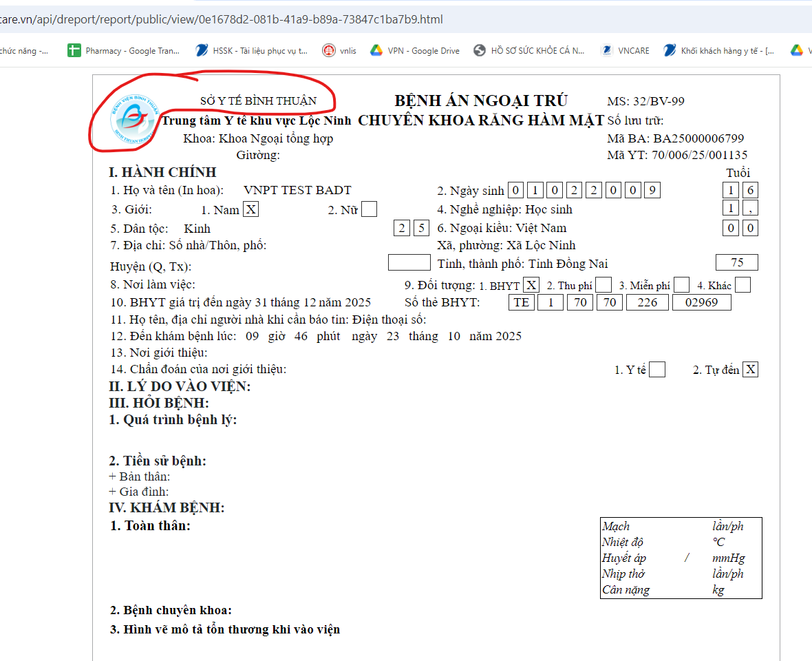This screenshot has height=661, width=812.
Task: Click the Bình Thuận hospital logo
Action: [x=135, y=120]
